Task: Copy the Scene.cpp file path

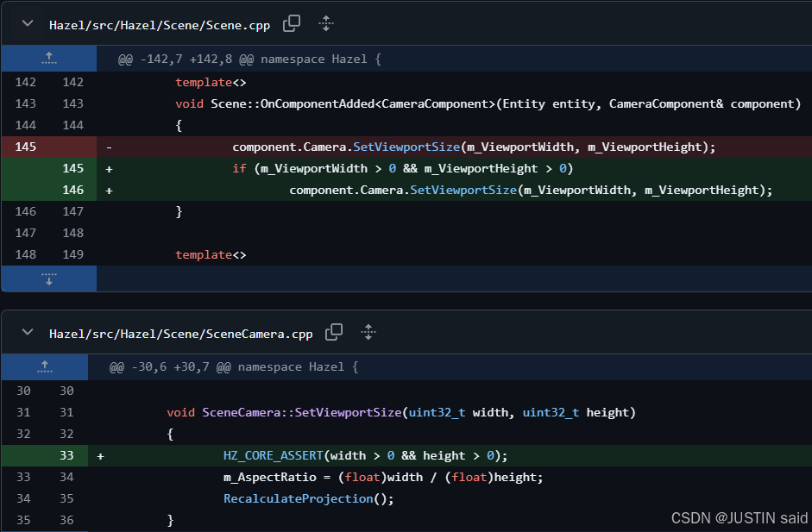Action: click(x=292, y=24)
